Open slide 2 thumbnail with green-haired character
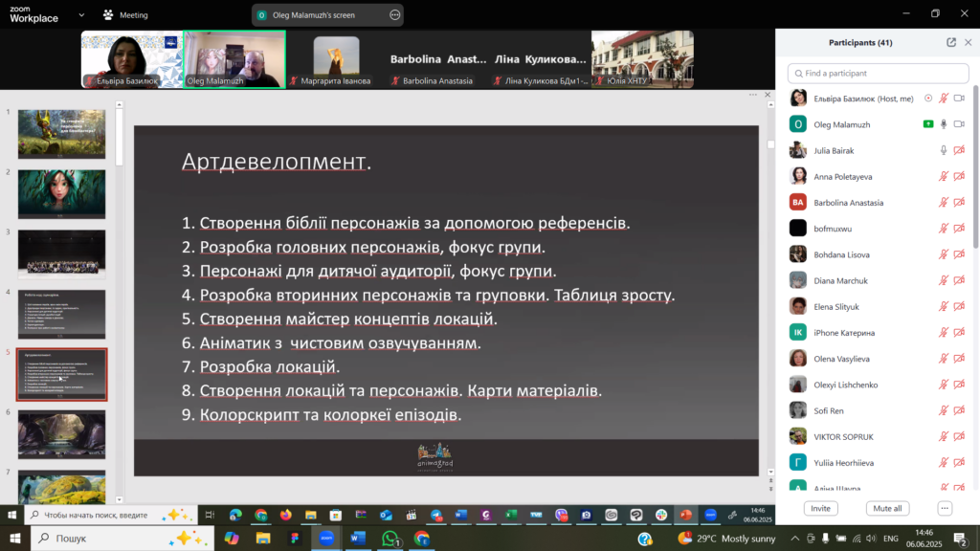Screen dimensions: 980x551 tap(61, 193)
